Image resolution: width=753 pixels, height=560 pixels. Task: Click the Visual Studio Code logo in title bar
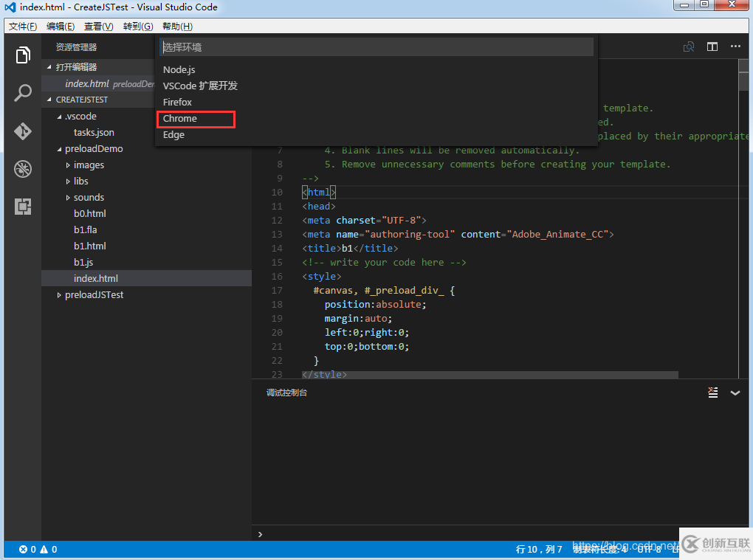click(x=10, y=7)
